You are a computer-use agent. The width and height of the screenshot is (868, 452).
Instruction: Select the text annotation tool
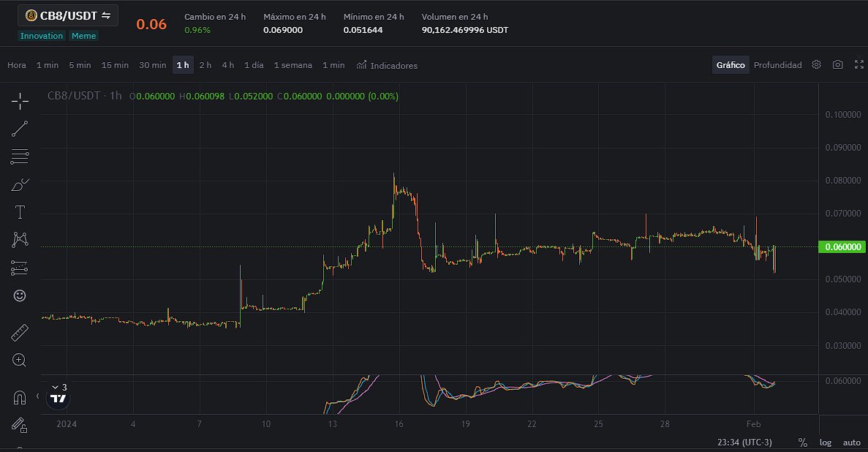coord(20,212)
